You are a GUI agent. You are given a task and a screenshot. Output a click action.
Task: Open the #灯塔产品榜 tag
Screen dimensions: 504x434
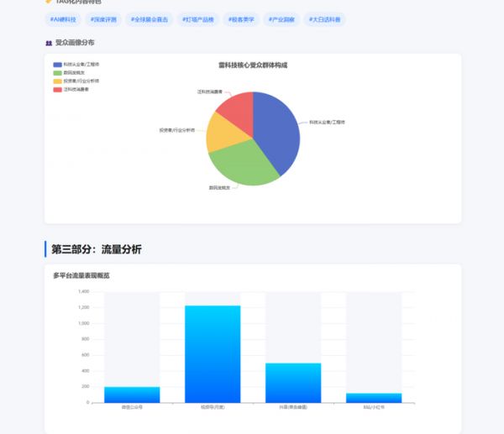pos(198,18)
